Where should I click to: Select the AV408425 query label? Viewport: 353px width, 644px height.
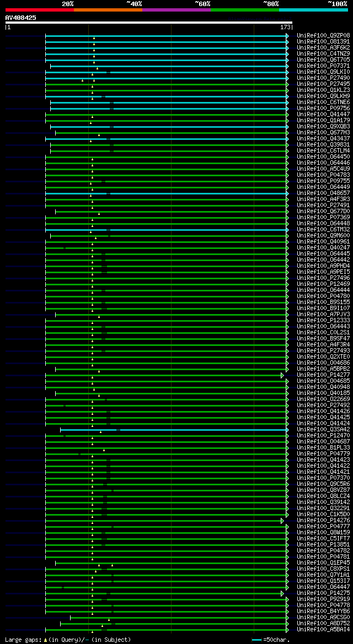click(20, 18)
